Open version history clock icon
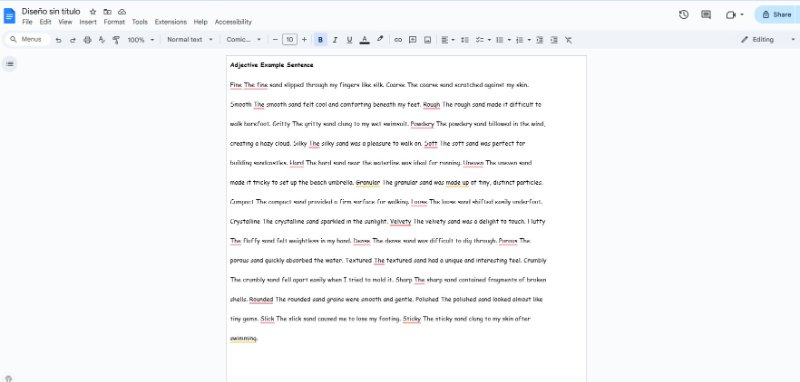The width and height of the screenshot is (800, 382). (x=684, y=15)
